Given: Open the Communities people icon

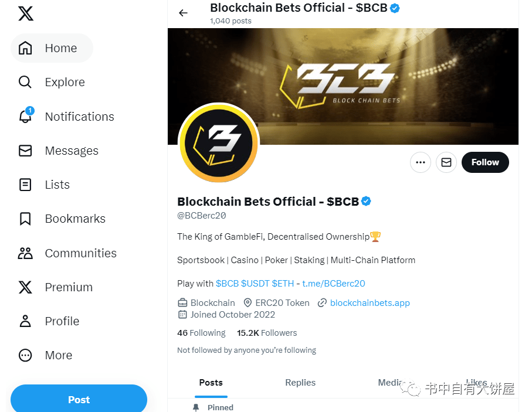Looking at the screenshot, I should coord(25,253).
